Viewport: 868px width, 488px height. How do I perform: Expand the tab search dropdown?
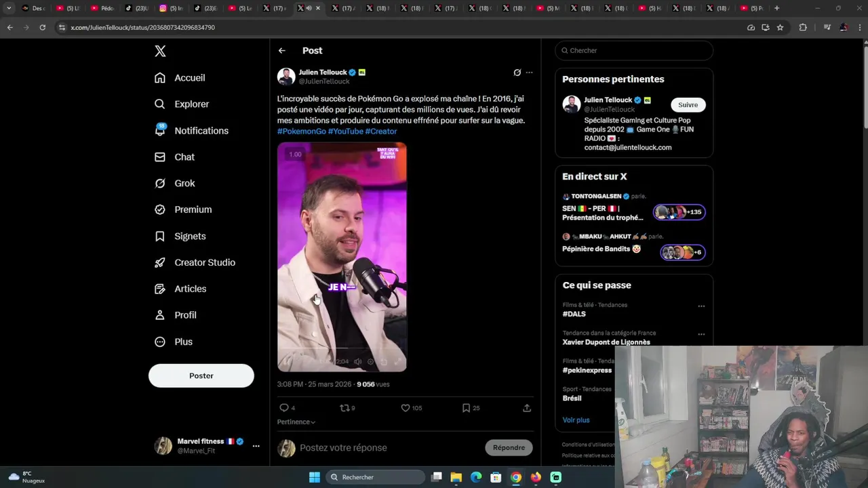tap(9, 8)
